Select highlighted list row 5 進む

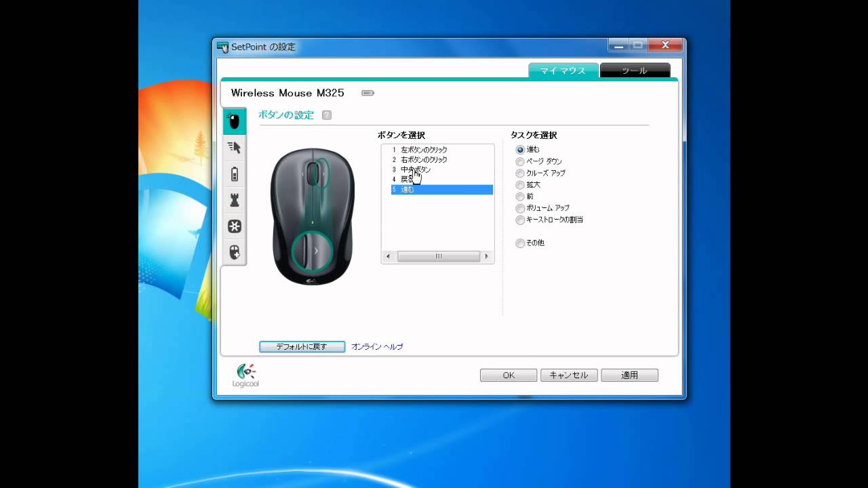click(441, 190)
